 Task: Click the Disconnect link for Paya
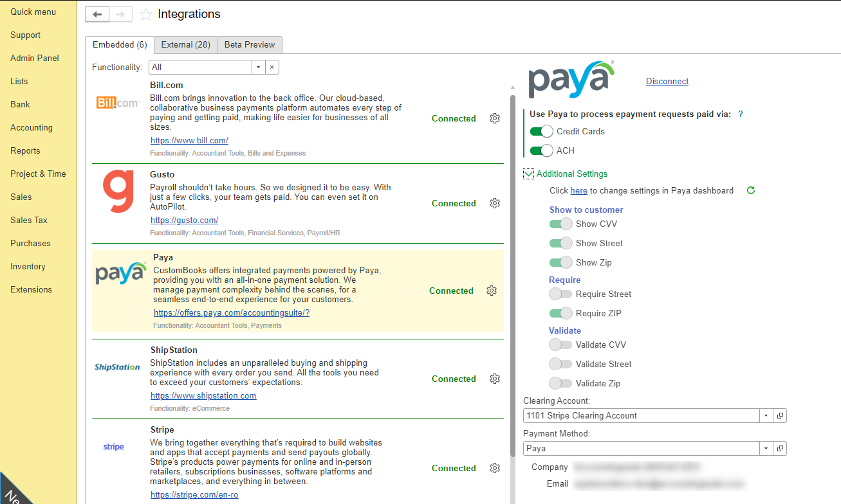pyautogui.click(x=667, y=81)
